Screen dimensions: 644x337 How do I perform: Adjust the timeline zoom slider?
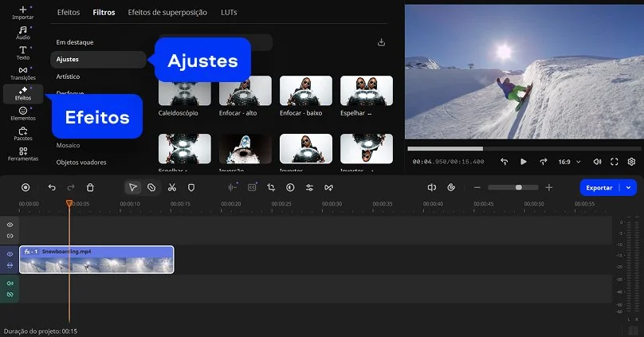pos(518,187)
